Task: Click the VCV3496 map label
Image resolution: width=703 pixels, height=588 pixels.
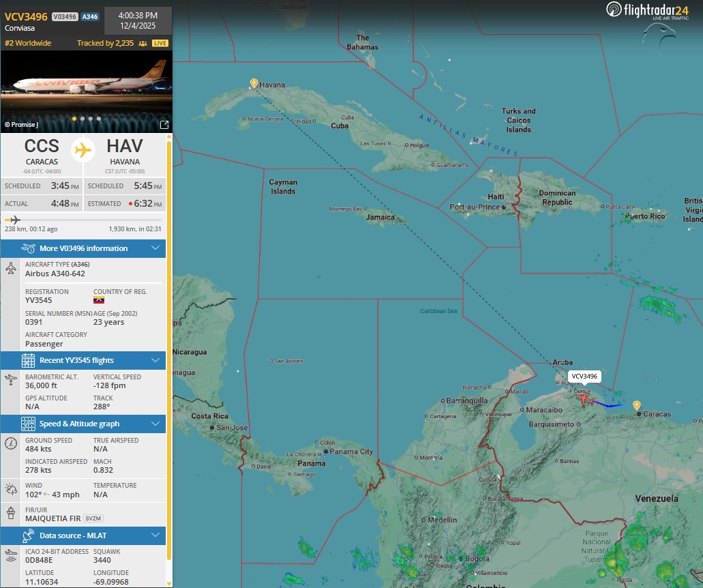Action: point(584,377)
